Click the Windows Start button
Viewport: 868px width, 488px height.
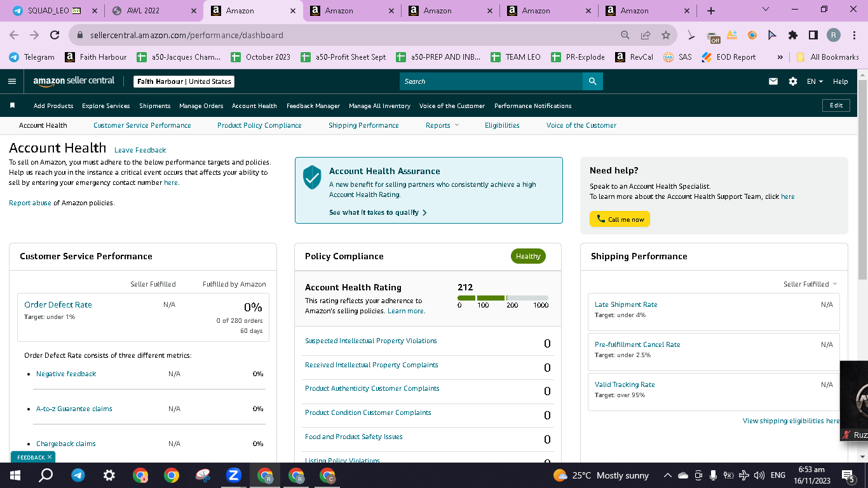tap(15, 475)
